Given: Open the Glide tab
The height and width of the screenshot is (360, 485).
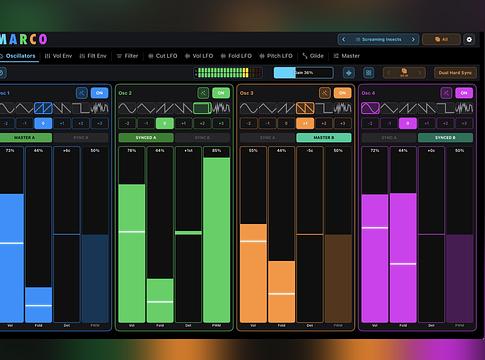Looking at the screenshot, I should click(x=313, y=56).
